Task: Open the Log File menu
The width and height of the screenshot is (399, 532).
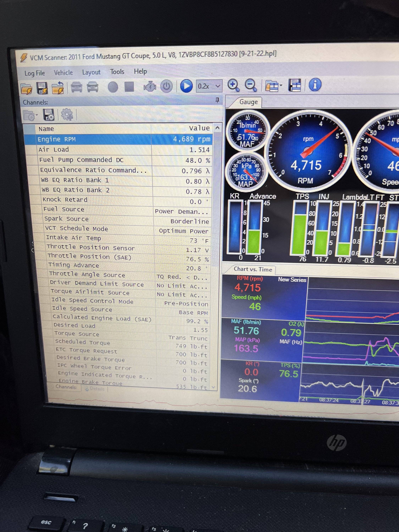Action: (x=35, y=73)
